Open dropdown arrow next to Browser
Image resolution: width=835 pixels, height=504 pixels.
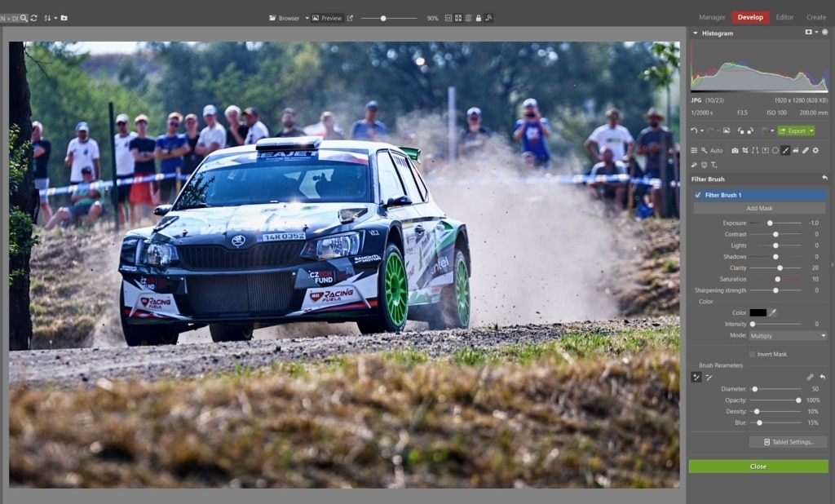(307, 18)
